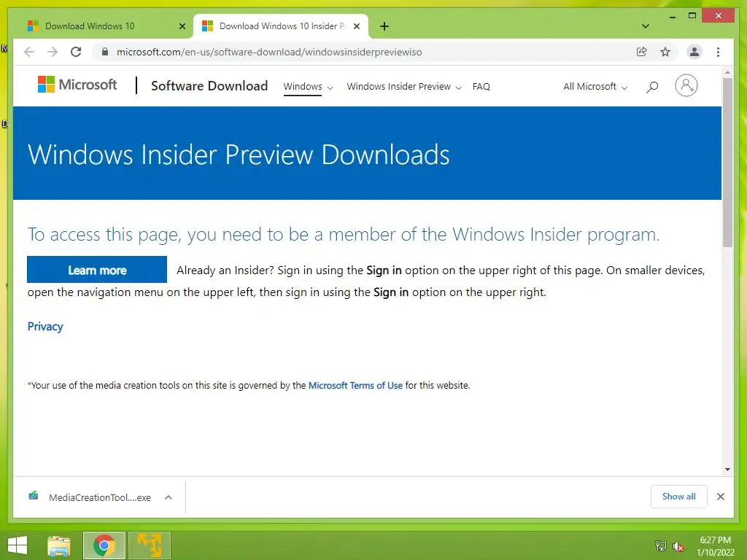Open File Explorer from taskbar
747x560 pixels.
coord(59,545)
